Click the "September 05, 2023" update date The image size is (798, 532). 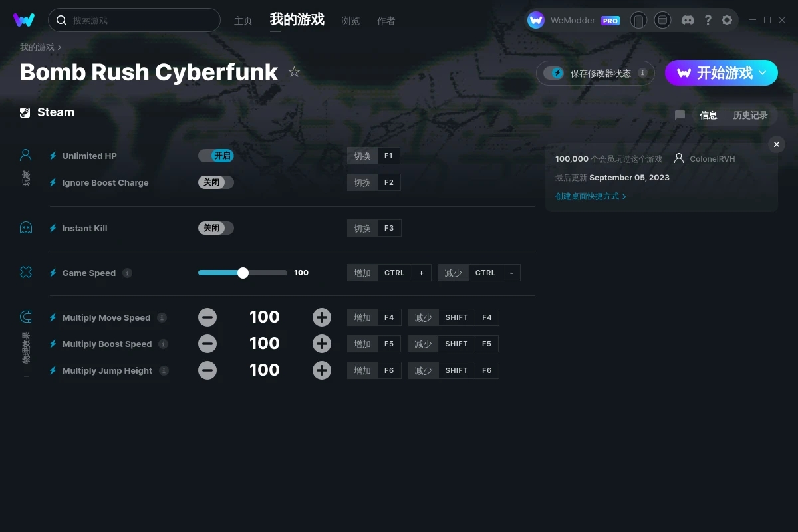tap(629, 178)
